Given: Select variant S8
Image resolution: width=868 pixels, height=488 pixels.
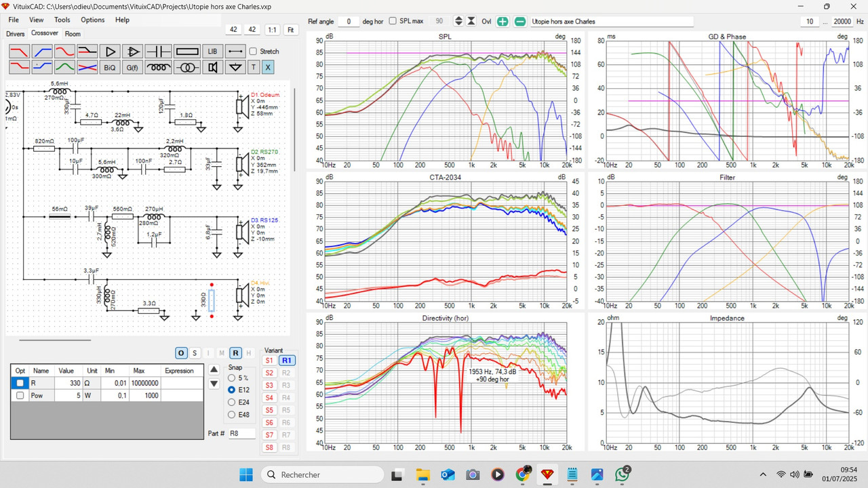Looking at the screenshot, I should 269,447.
